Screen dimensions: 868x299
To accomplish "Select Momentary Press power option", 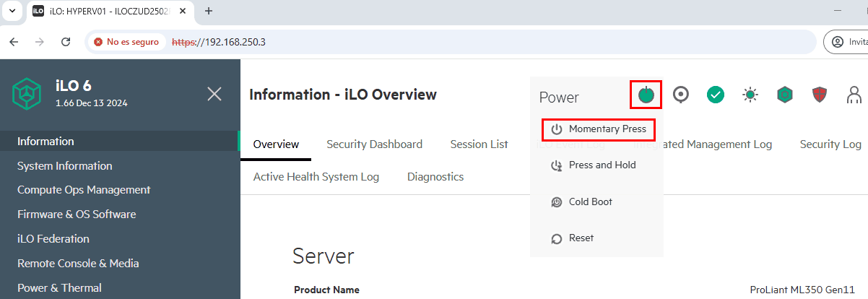I will 599,129.
